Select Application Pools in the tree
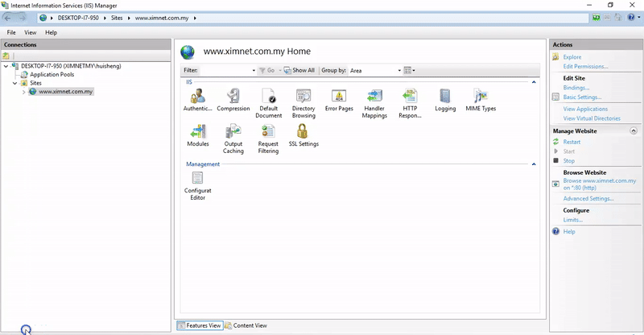This screenshot has width=644, height=335. point(52,74)
